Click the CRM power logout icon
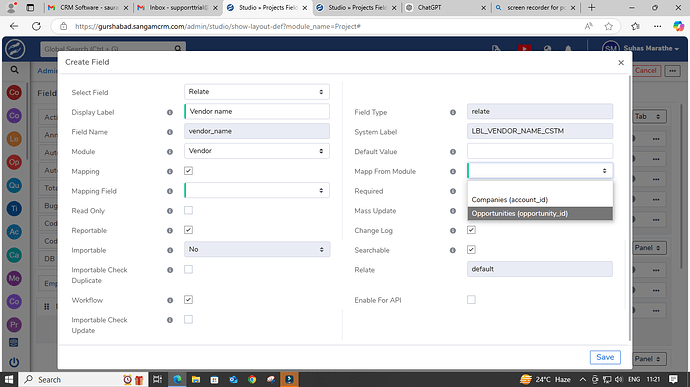Viewport: 690px width, 387px height. point(14,362)
